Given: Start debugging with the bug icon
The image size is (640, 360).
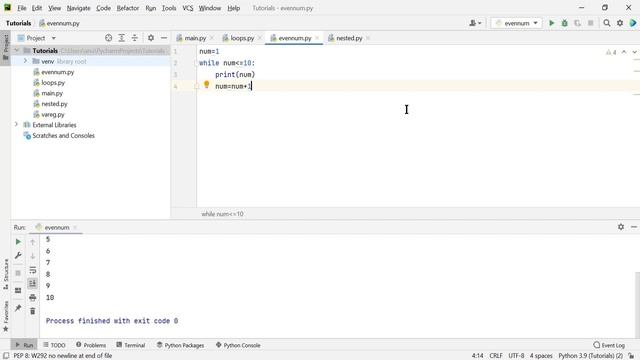Looking at the screenshot, I should point(564,23).
